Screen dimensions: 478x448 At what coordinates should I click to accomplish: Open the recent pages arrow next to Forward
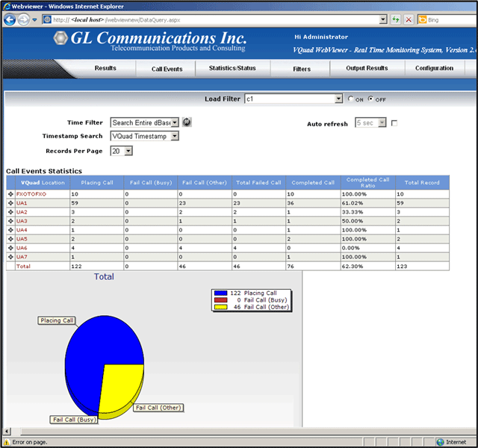[34, 20]
